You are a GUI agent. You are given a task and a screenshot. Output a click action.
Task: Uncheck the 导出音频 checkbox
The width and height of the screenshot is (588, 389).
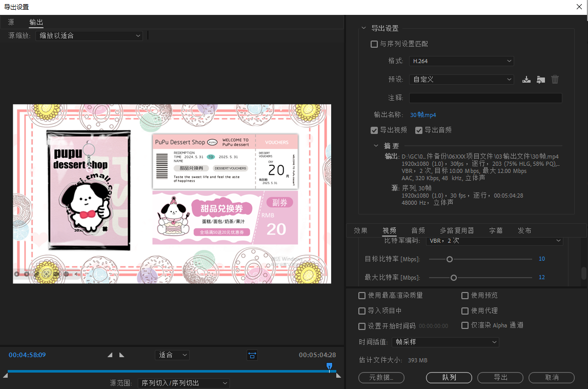419,130
